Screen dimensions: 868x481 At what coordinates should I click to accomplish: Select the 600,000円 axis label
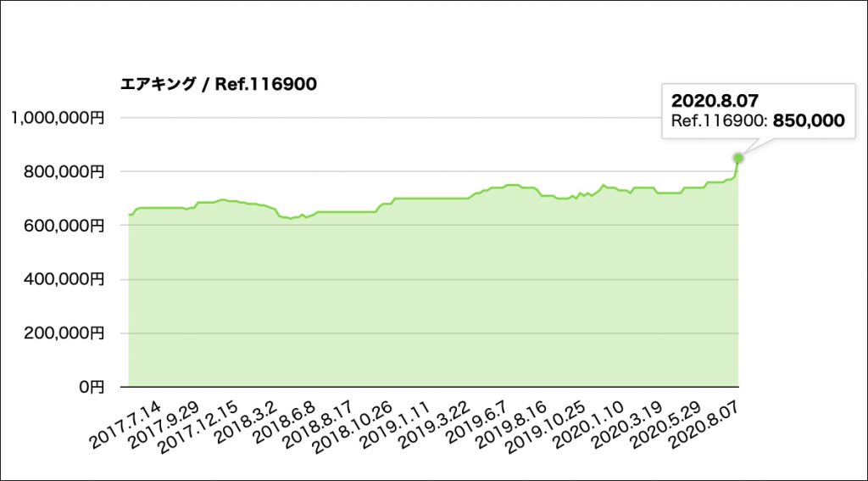click(x=64, y=226)
